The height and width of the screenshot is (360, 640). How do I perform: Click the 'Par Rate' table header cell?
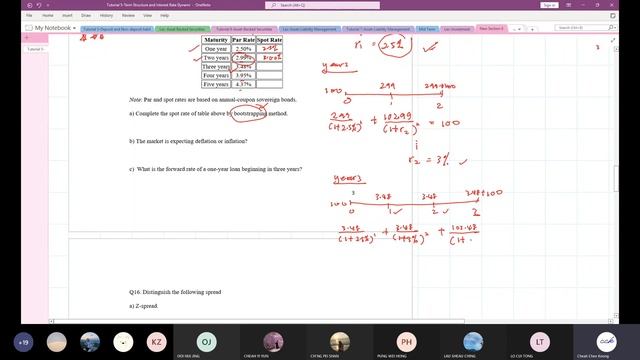point(243,40)
